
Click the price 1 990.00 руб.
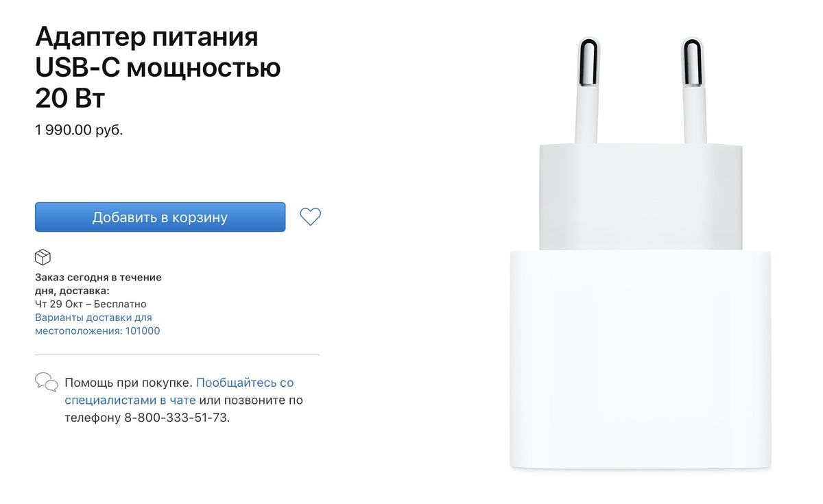79,130
